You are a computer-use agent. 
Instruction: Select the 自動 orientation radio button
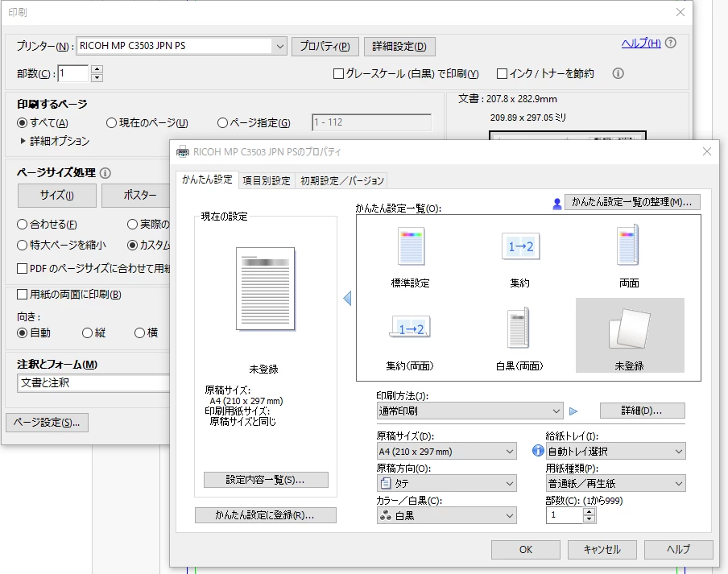pyautogui.click(x=22, y=332)
